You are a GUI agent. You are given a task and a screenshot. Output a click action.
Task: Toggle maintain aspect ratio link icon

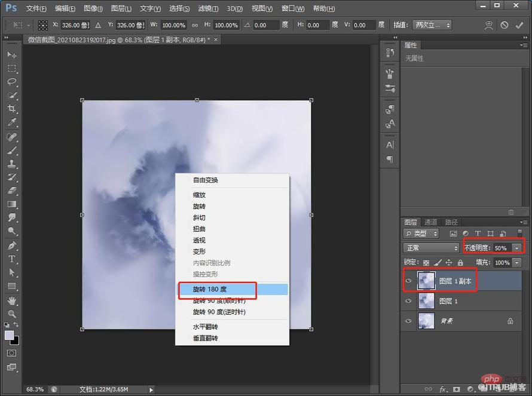coord(195,25)
